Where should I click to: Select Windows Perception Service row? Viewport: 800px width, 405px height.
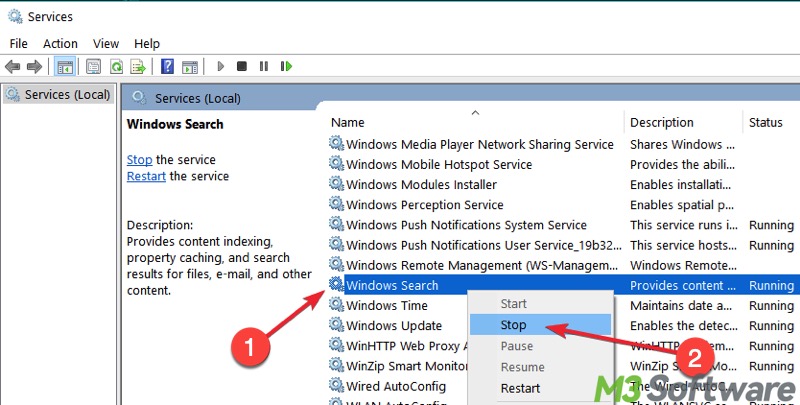pos(424,205)
